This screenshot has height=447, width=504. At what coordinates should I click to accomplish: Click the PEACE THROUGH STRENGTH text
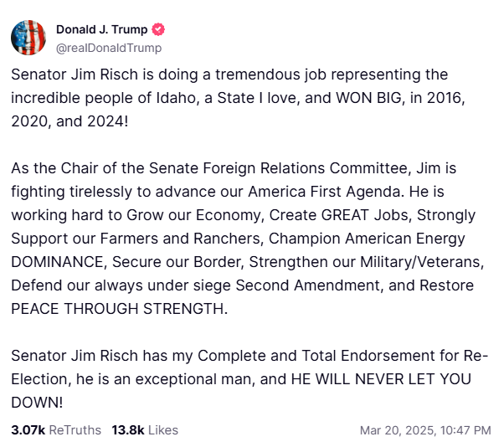119,309
